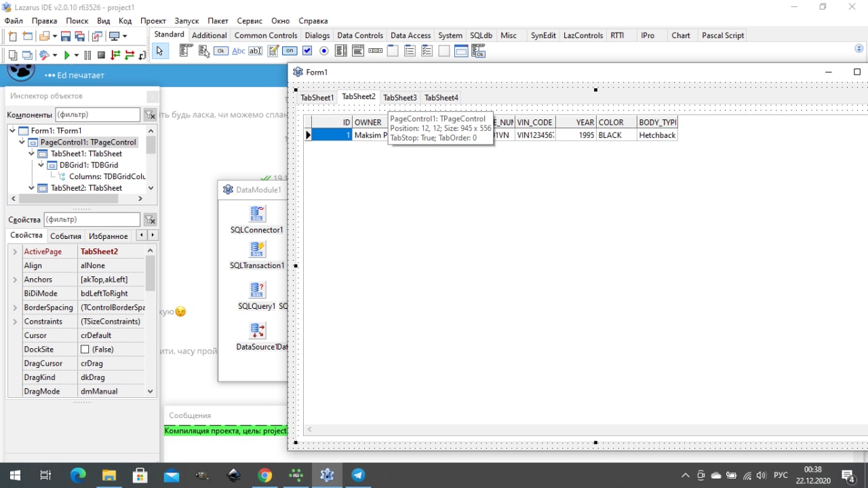Image resolution: width=868 pixels, height=488 pixels.
Task: Click the Telegram icon in taskbar
Action: pos(358,475)
